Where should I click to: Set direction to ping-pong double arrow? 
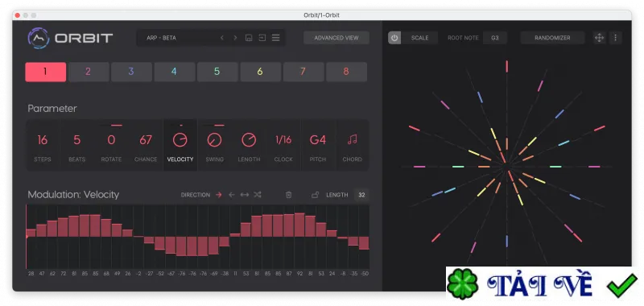coord(245,195)
